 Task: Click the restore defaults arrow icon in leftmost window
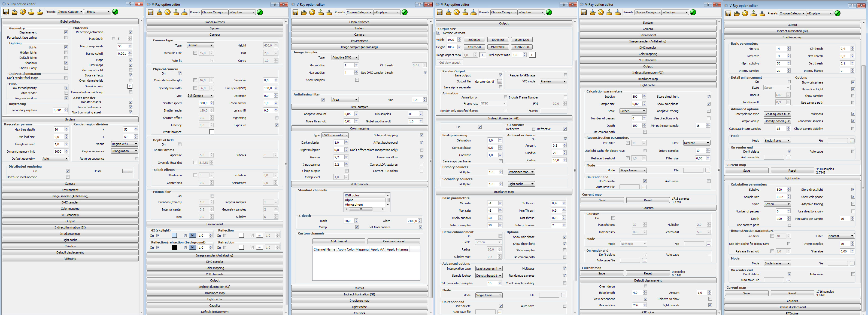point(23,12)
